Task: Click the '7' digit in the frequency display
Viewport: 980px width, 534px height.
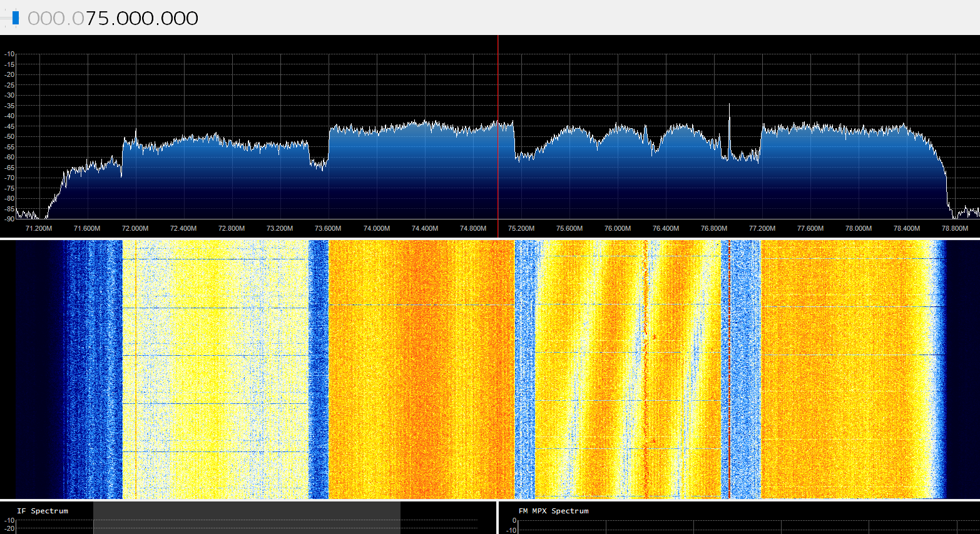Action: pyautogui.click(x=93, y=19)
